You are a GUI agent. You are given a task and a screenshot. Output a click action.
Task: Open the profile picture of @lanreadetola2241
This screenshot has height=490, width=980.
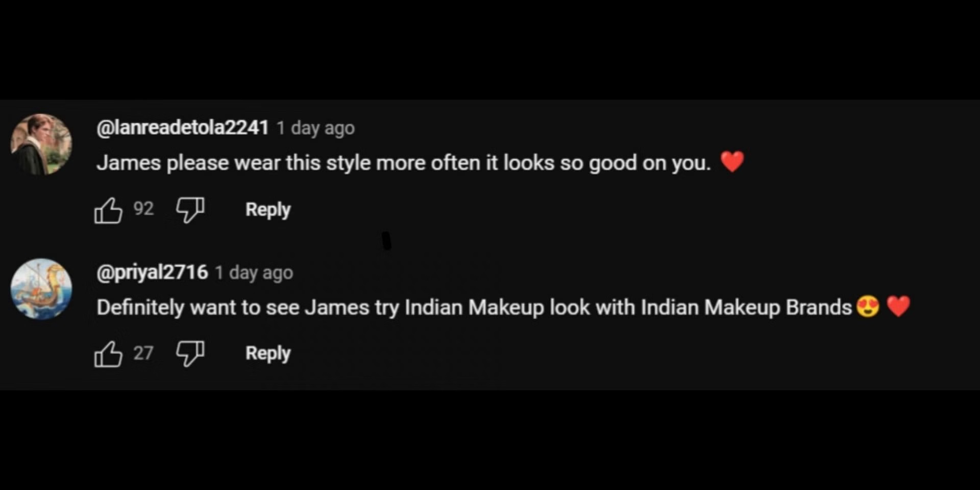[41, 144]
